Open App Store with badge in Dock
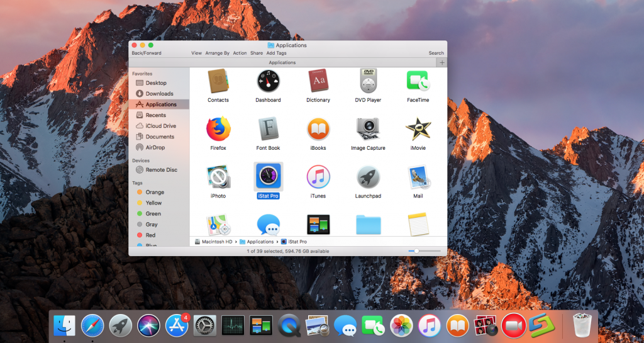Screen dimensions: 644x343 177,326
